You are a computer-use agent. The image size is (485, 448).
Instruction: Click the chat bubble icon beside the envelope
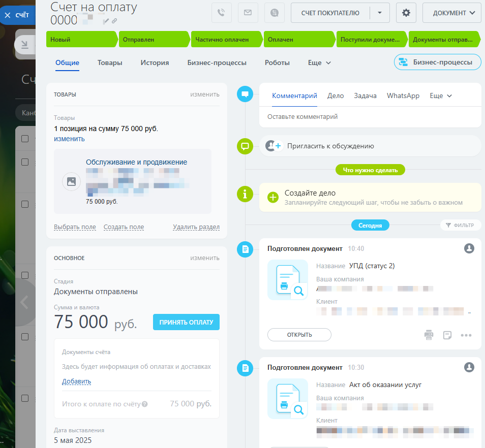[274, 12]
